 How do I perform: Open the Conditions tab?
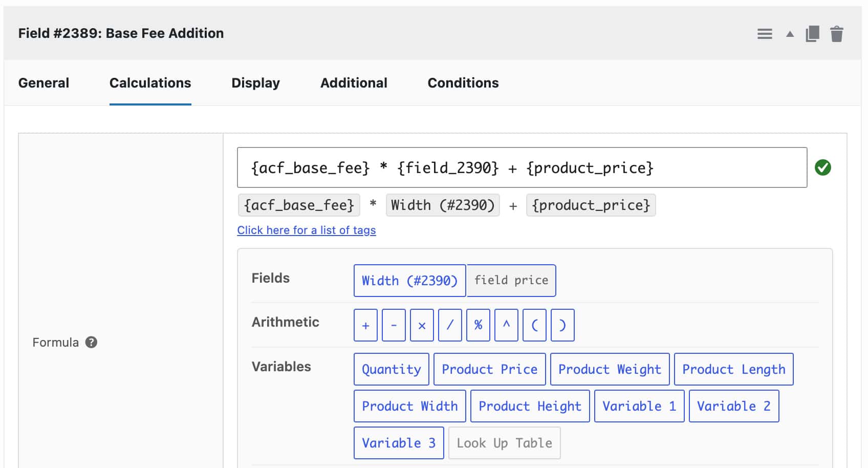click(463, 83)
